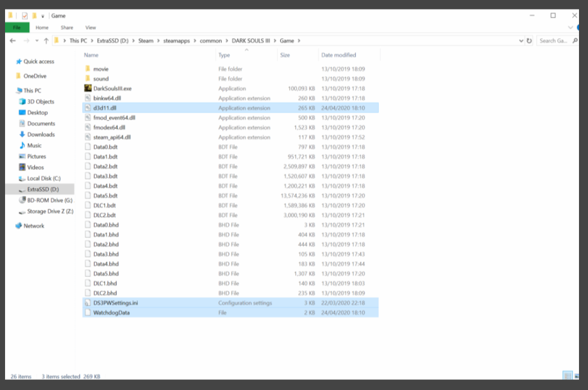Image resolution: width=588 pixels, height=390 pixels.
Task: Select Storage Drive Z (Z:) in sidebar
Action: (50, 211)
